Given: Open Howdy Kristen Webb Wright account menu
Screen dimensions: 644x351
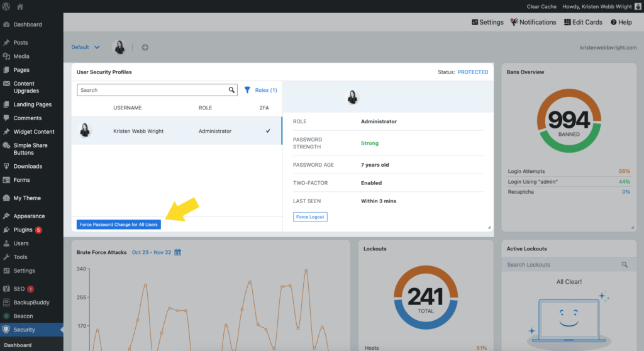Looking at the screenshot, I should click(x=601, y=6).
